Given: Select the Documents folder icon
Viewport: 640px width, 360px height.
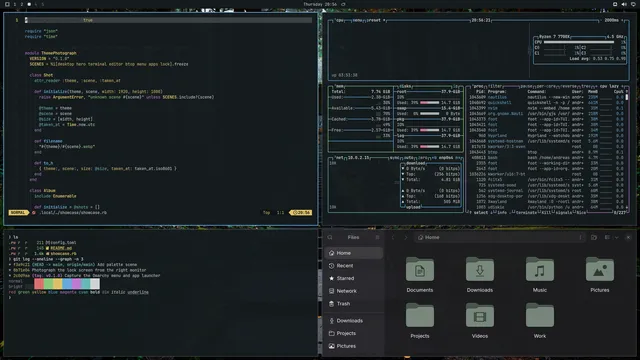Looking at the screenshot, I should coord(420,270).
